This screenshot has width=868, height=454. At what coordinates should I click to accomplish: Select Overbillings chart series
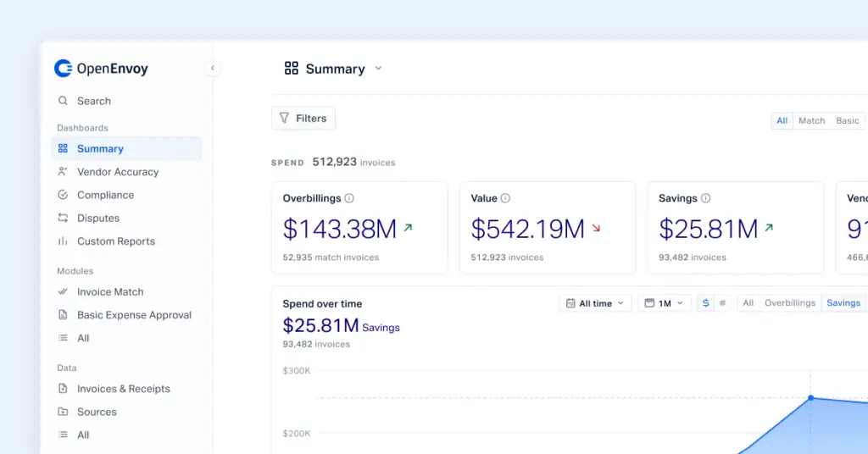[x=790, y=303]
